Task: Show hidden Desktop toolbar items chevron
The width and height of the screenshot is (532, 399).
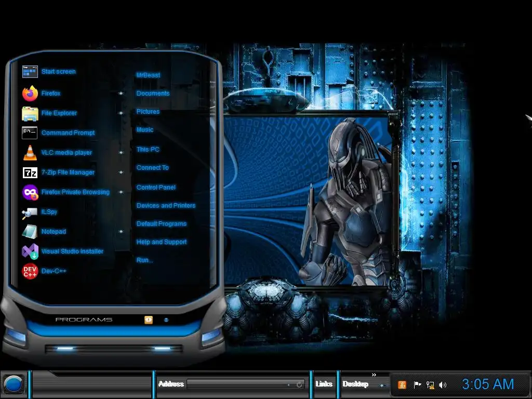Action: [374, 375]
